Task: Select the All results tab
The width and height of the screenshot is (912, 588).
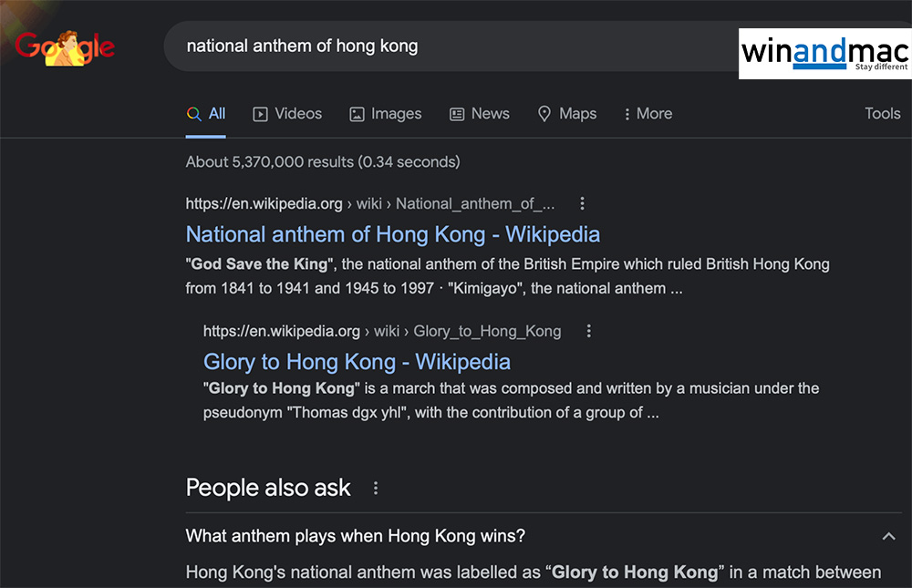Action: 206,114
